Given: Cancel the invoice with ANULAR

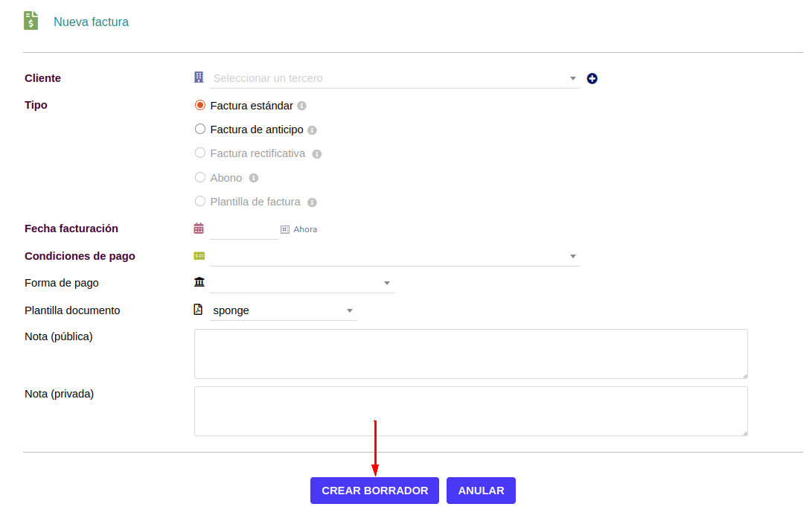Looking at the screenshot, I should click(481, 490).
